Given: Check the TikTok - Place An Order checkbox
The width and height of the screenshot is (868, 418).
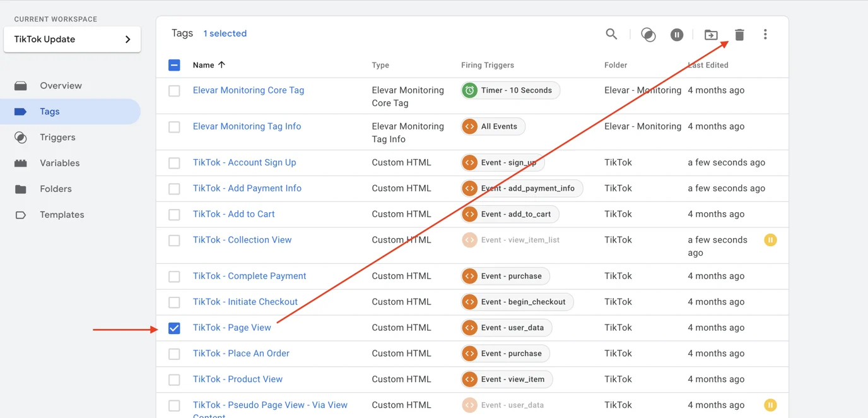Looking at the screenshot, I should (x=174, y=354).
